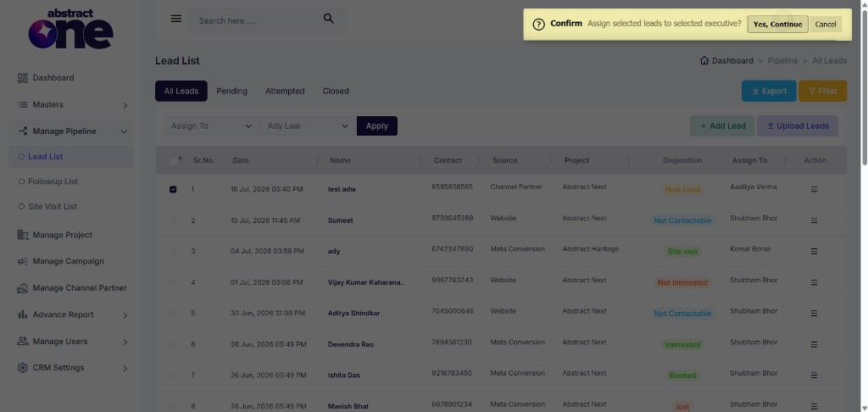Viewport: 868px width, 412px height.
Task: Click the Manage Campaign megaphone icon
Action: 22,261
